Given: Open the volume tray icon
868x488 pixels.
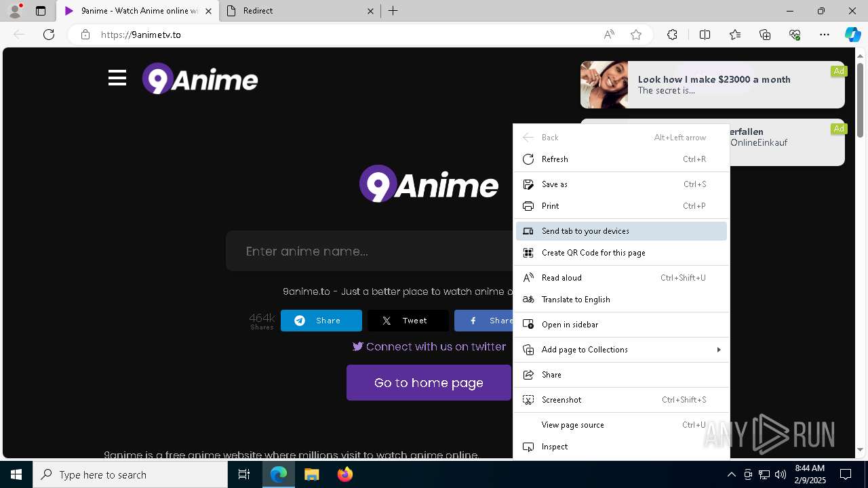Looking at the screenshot, I should [781, 474].
